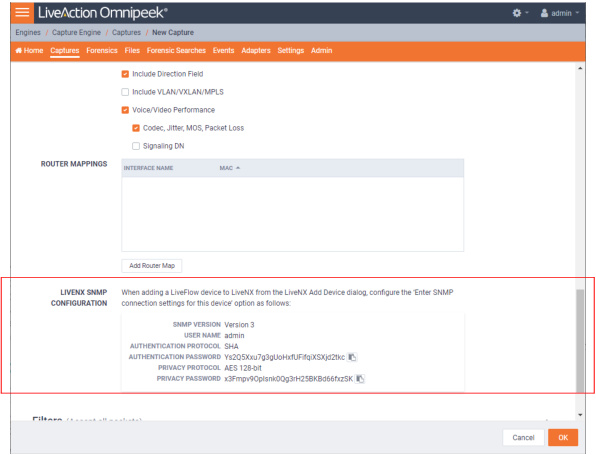Copy the authentication password to clipboard
This screenshot has width=596, height=455.
pyautogui.click(x=352, y=357)
